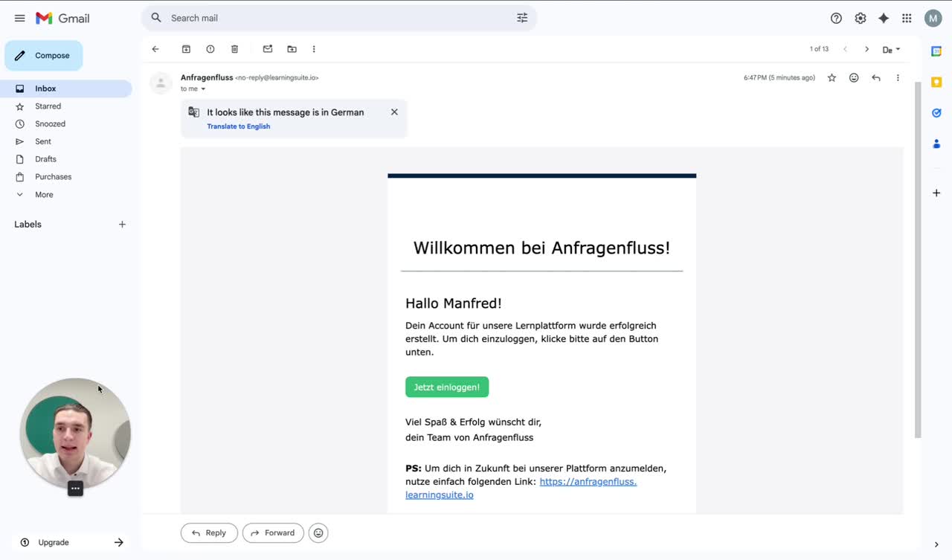Dismiss the German translation banner

coord(394,112)
